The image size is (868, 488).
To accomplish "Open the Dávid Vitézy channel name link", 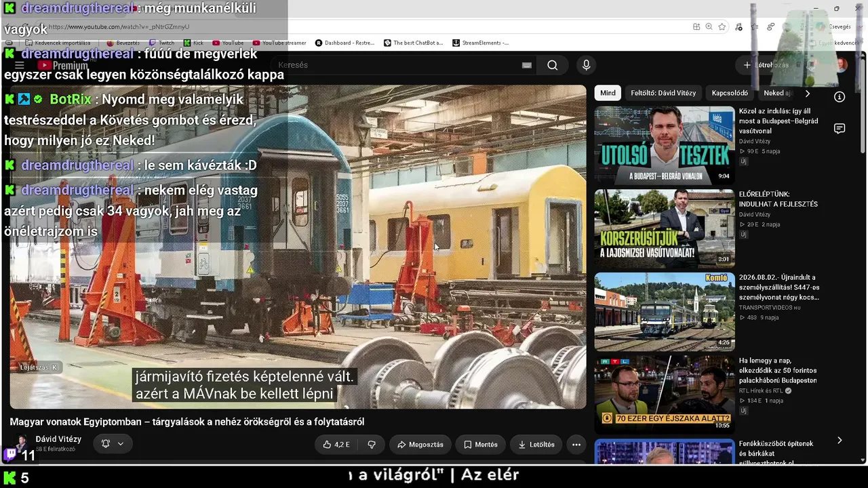I will click(58, 439).
